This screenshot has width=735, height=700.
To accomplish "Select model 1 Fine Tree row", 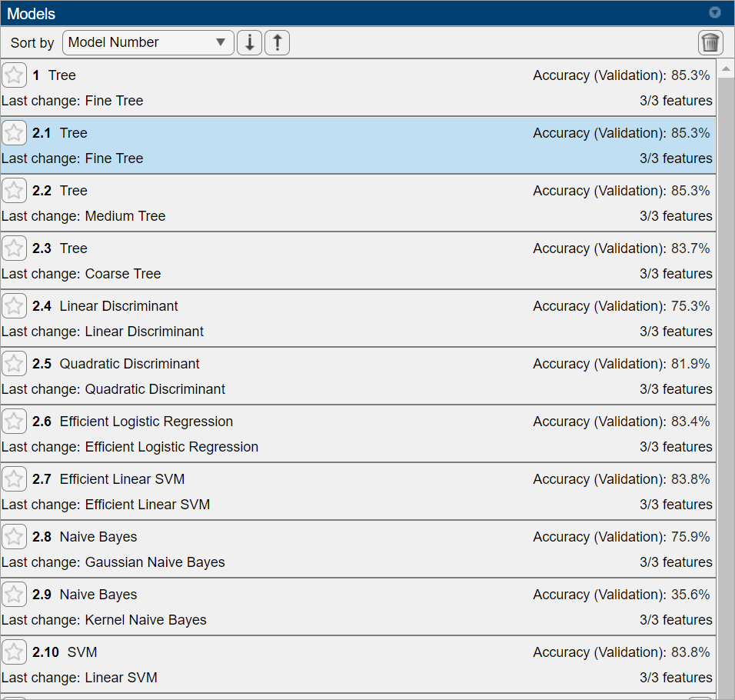I will coord(358,88).
